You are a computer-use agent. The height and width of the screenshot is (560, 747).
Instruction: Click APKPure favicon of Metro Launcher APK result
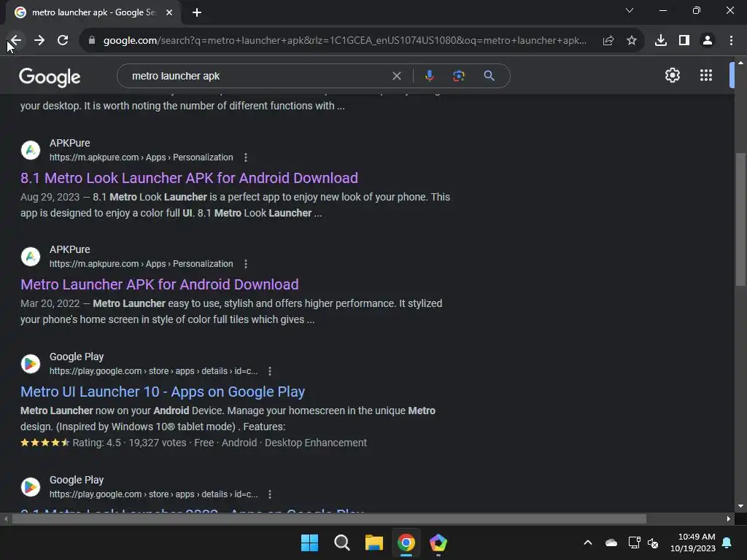point(31,257)
